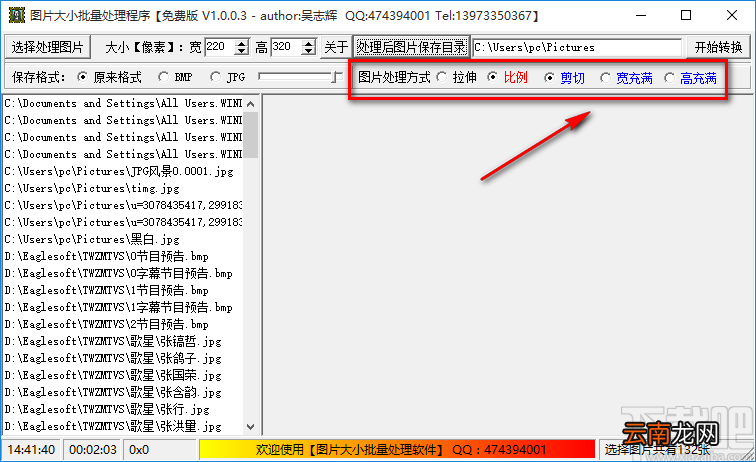Click the app icon in the title bar
The width and height of the screenshot is (756, 462).
tap(17, 15)
